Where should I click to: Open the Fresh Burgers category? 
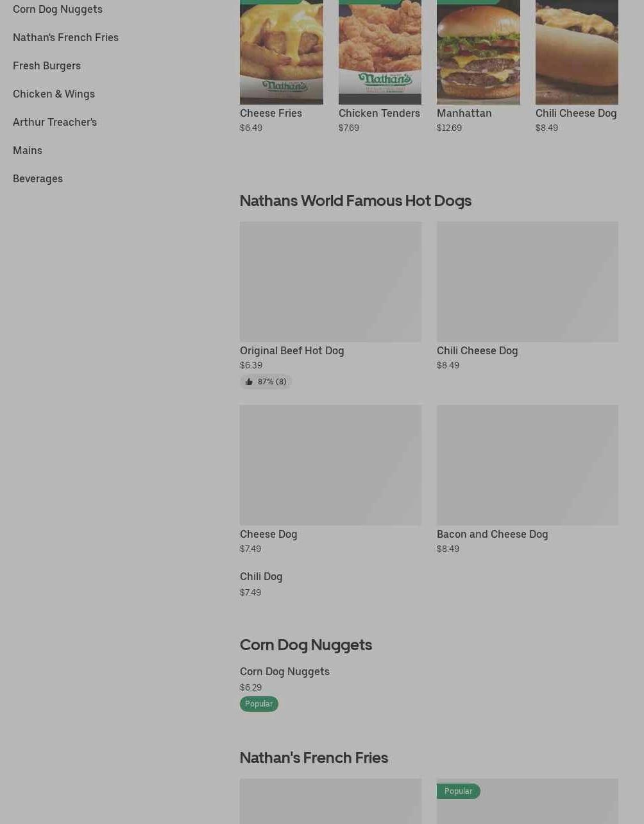47,65
